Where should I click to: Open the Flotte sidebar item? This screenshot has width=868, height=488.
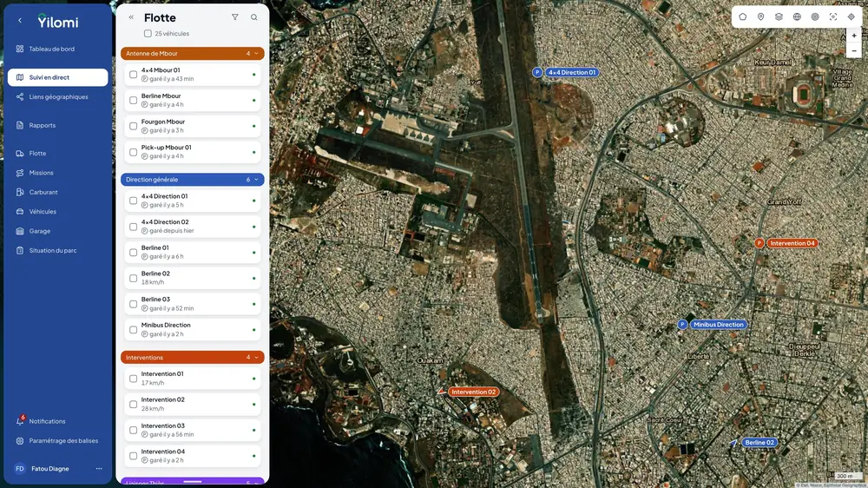[57, 154]
